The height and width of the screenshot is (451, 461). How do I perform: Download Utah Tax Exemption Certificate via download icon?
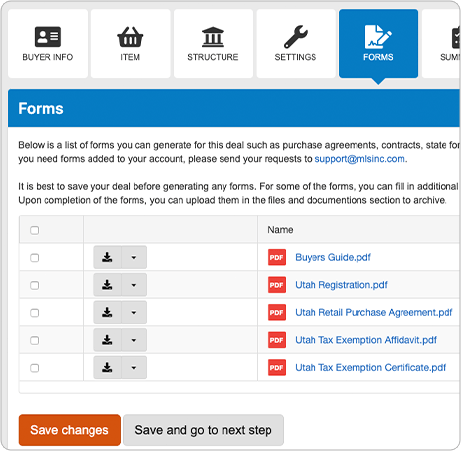pyautogui.click(x=107, y=368)
